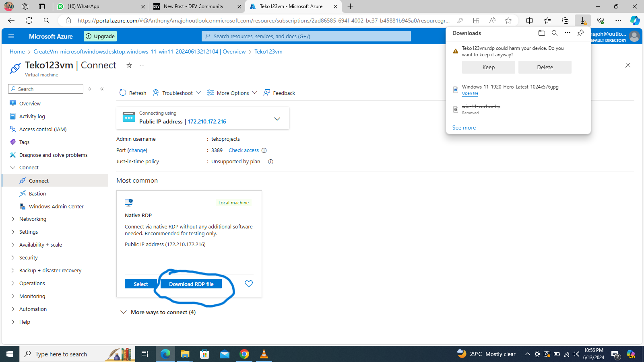
Task: Click the Select button on Native RDP card
Action: coord(141,284)
